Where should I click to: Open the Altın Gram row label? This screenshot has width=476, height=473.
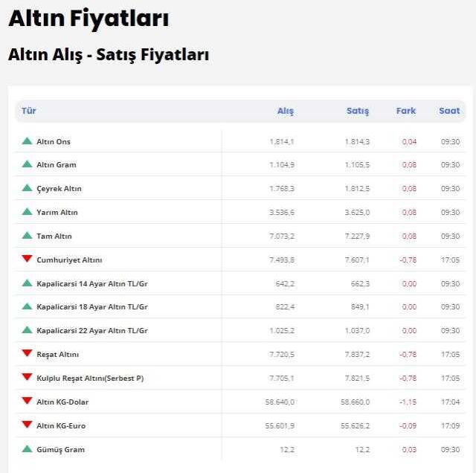pyautogui.click(x=57, y=165)
